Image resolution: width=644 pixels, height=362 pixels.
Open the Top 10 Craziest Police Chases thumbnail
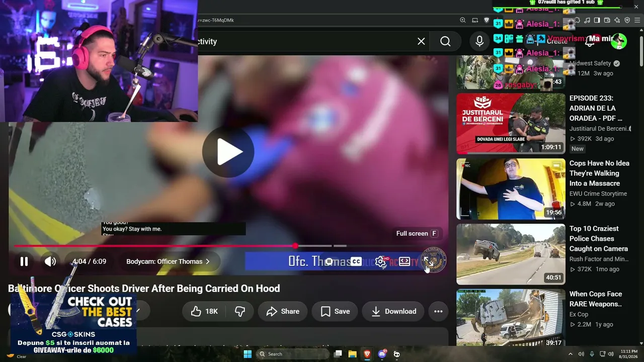tap(511, 254)
